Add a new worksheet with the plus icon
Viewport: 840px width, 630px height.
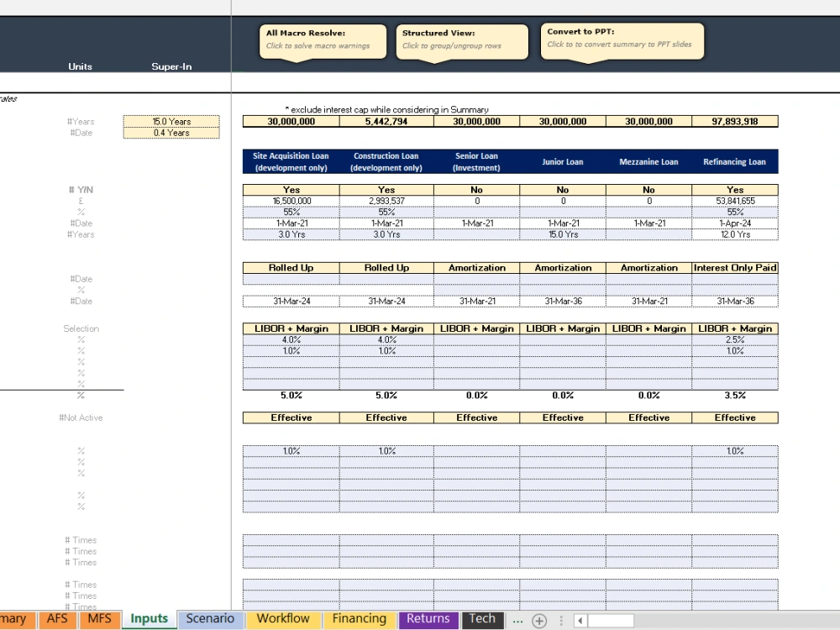click(540, 620)
